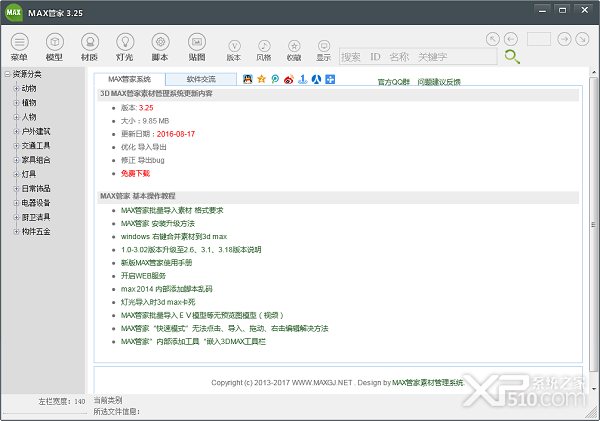This screenshot has width=600, height=421.
Task: Expand the 植物 tree node
Action: pos(16,103)
